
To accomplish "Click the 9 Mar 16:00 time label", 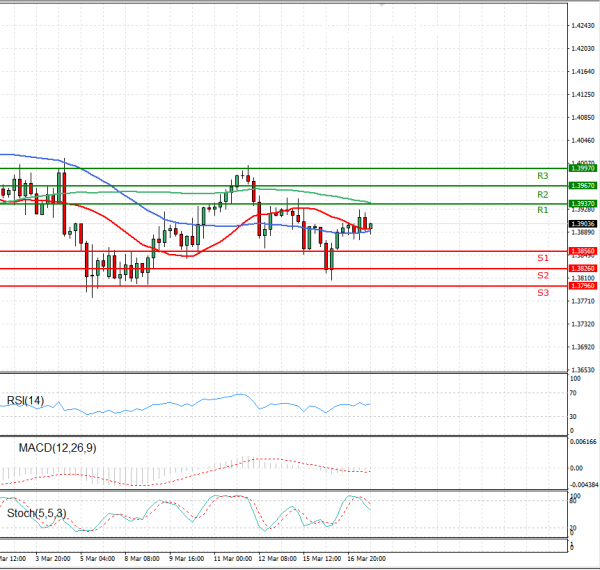I will tap(187, 559).
